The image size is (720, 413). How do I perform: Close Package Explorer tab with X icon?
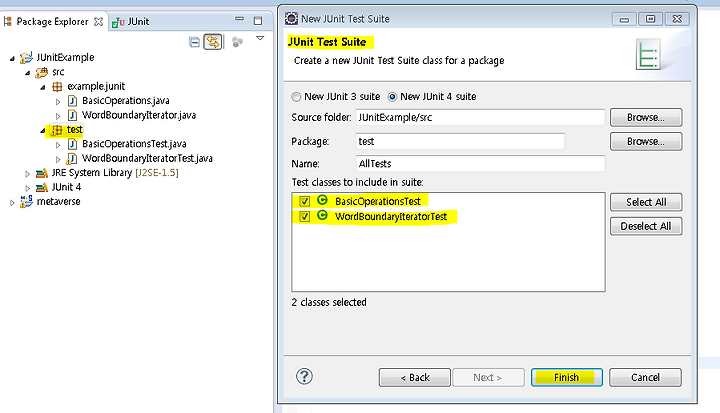click(98, 21)
